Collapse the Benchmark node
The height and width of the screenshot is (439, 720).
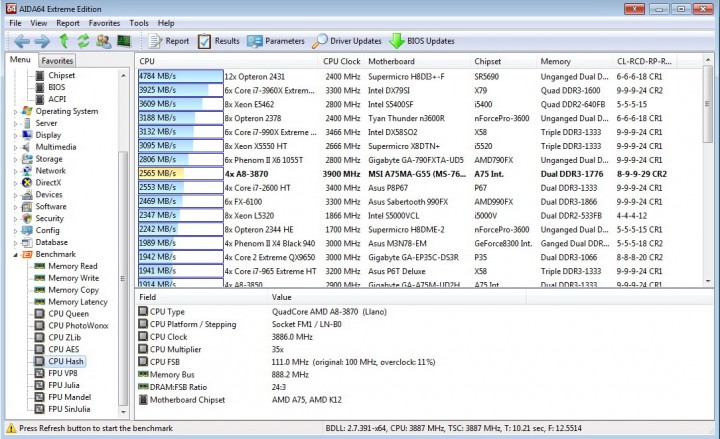(15, 254)
